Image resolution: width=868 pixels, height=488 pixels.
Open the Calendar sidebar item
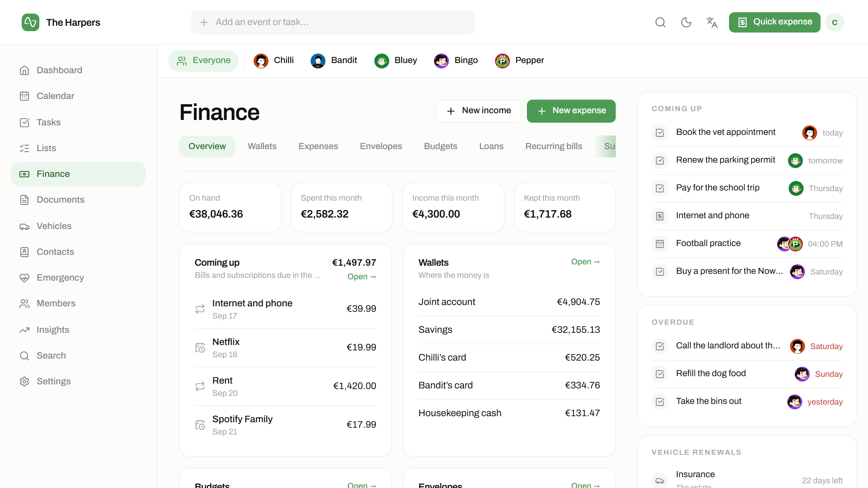[78, 96]
